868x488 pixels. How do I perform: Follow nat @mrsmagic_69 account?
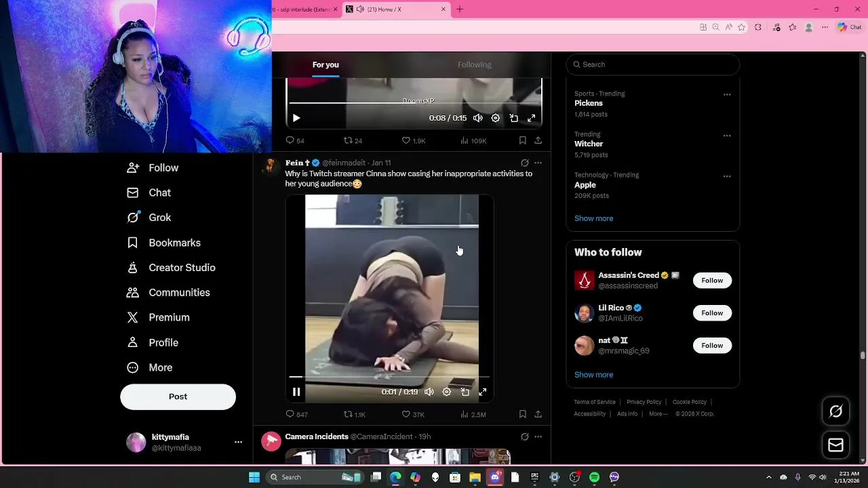pos(712,346)
